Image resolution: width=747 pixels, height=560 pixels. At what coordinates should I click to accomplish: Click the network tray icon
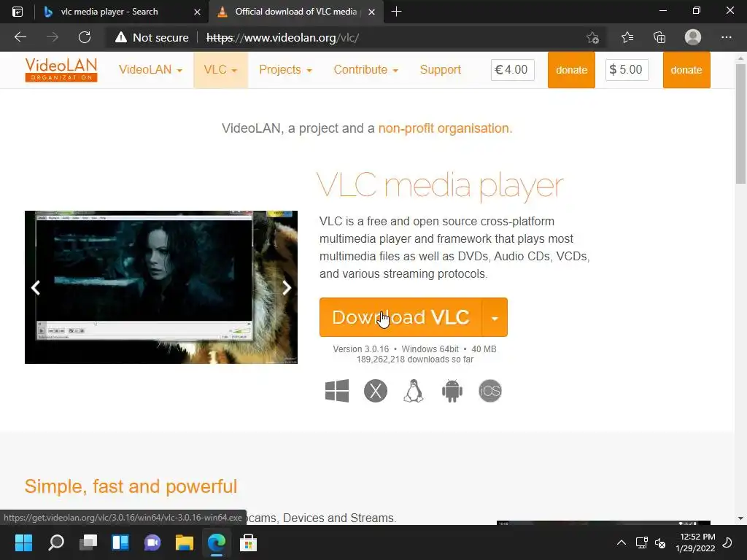point(641,542)
